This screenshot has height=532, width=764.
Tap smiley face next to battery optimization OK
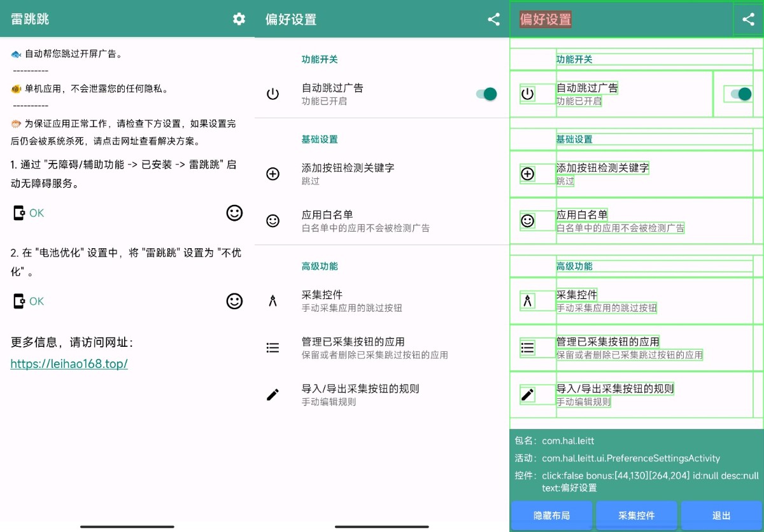click(x=234, y=301)
